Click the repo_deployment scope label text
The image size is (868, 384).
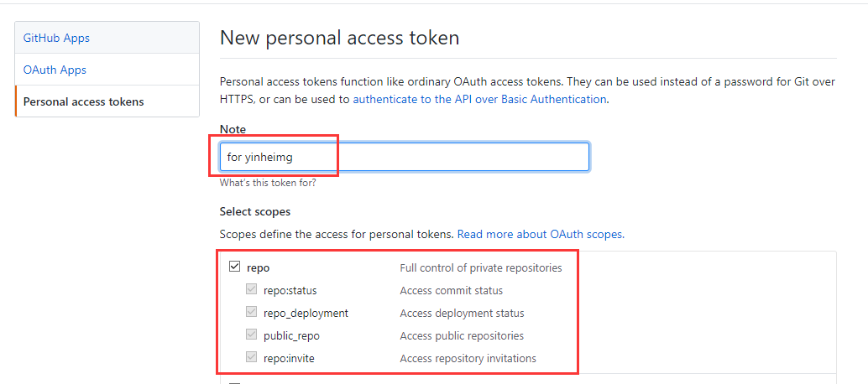click(306, 314)
